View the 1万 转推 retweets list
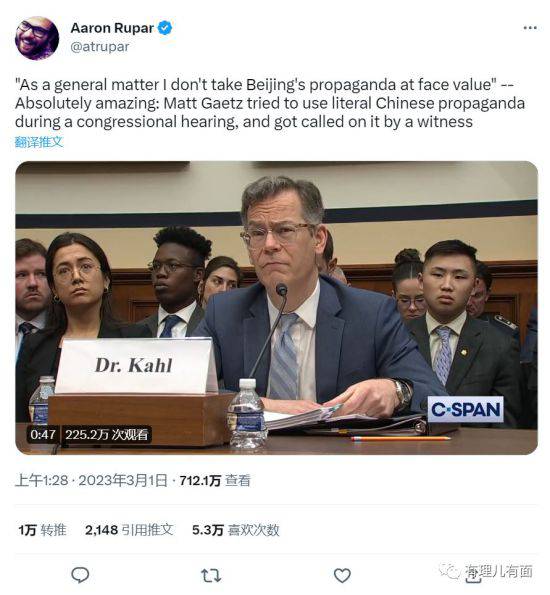The image size is (550, 595). pyautogui.click(x=42, y=530)
